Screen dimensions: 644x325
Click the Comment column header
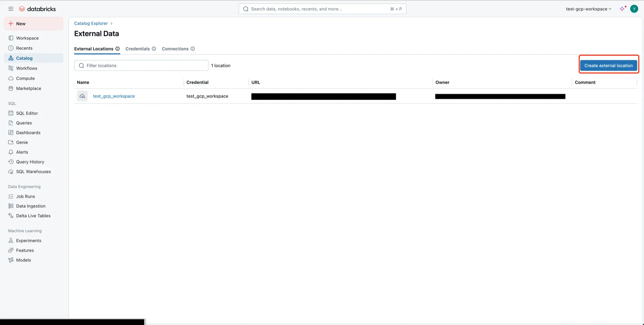585,83
